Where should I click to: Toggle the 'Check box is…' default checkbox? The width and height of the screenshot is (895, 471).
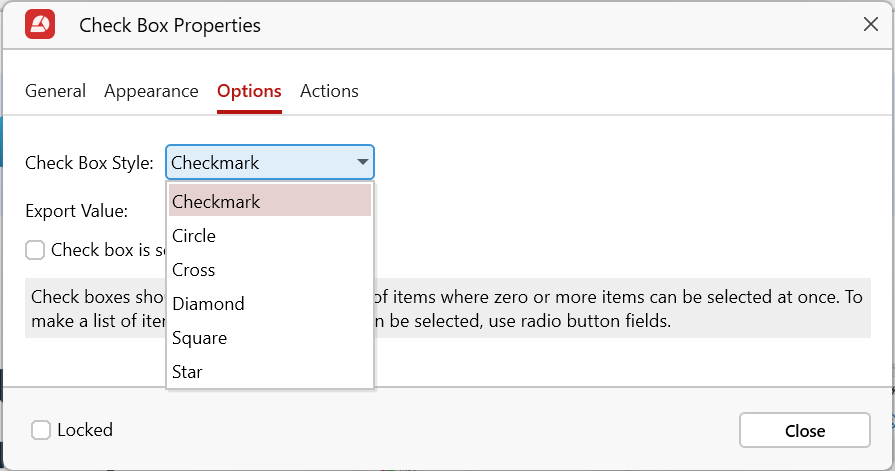(x=35, y=250)
